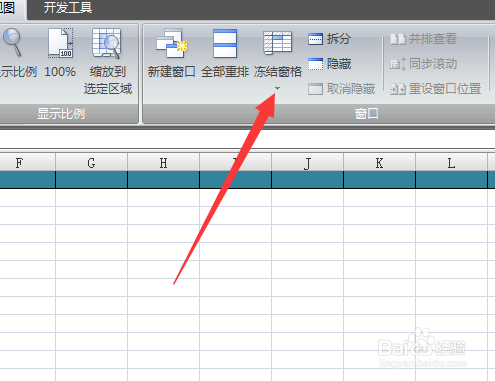Select column G header
The image size is (495, 381).
(91, 163)
